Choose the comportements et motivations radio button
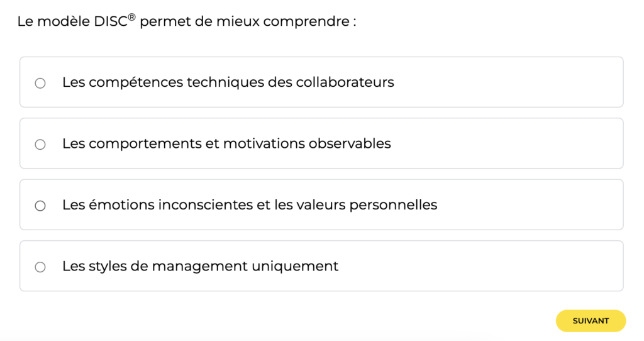This screenshot has width=644, height=341. point(40,145)
